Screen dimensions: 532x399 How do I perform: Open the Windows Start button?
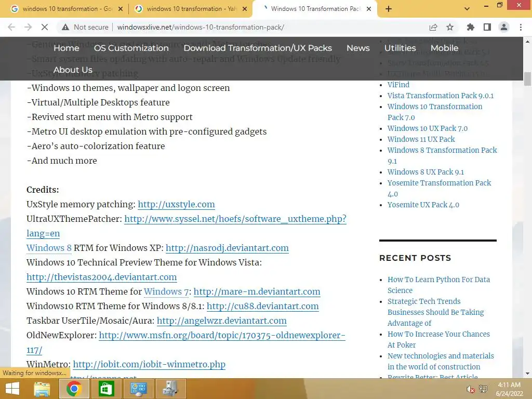click(x=12, y=389)
